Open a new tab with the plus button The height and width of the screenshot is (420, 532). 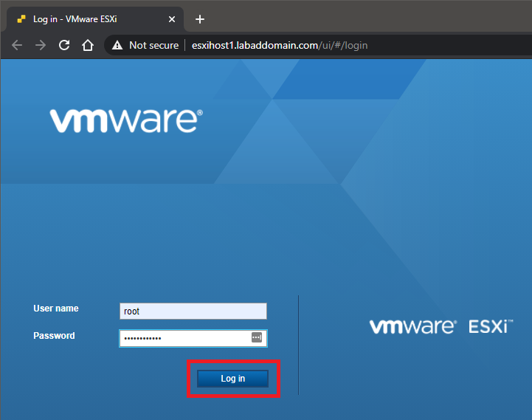(x=199, y=19)
